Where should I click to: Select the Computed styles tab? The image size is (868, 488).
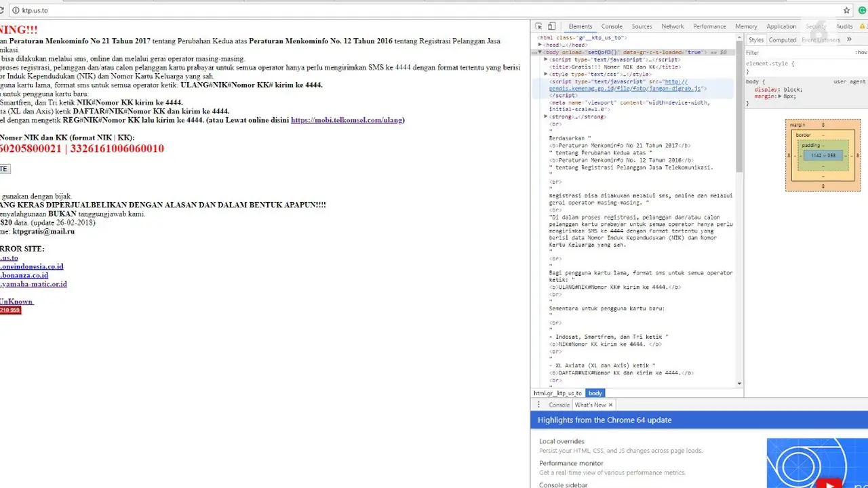coord(782,40)
